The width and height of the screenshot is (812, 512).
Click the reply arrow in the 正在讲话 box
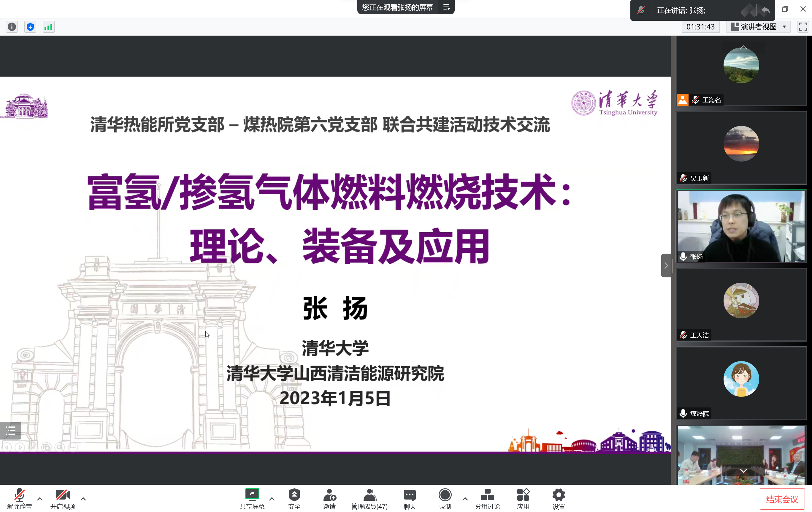[765, 10]
